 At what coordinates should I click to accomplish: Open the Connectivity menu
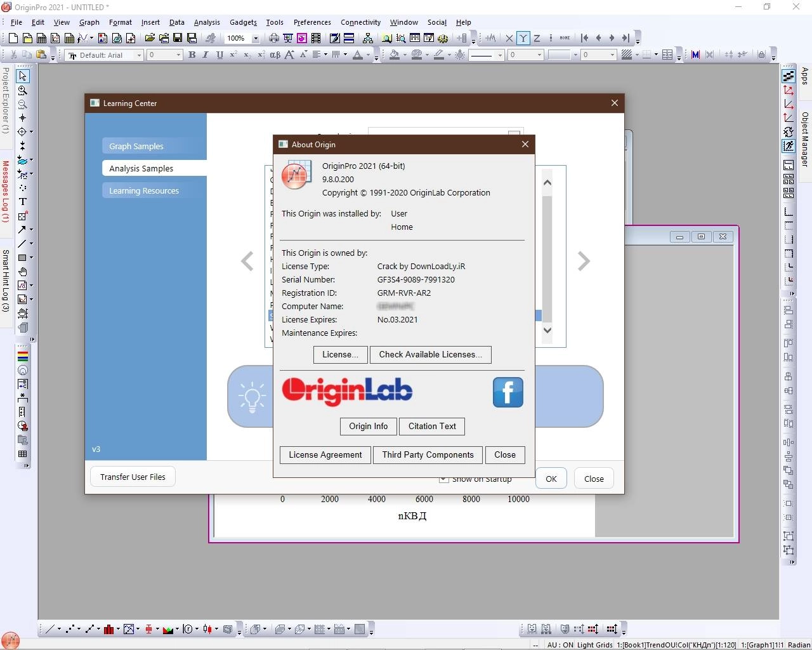click(x=360, y=22)
